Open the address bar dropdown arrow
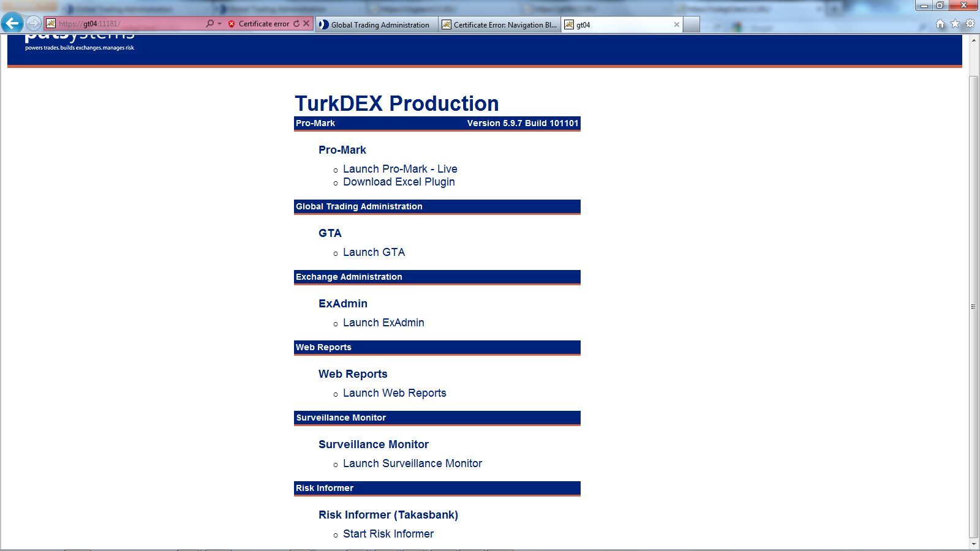Image resolution: width=980 pixels, height=551 pixels. [x=219, y=23]
